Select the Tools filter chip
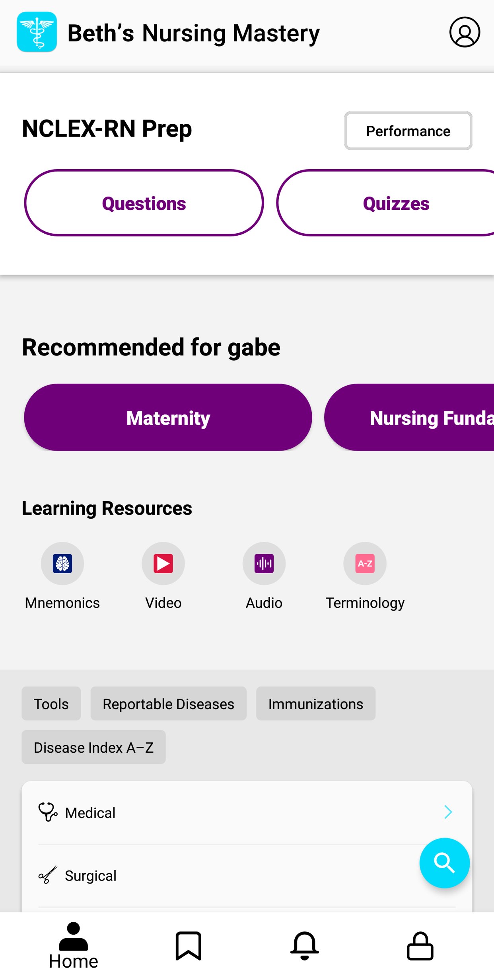 click(51, 704)
